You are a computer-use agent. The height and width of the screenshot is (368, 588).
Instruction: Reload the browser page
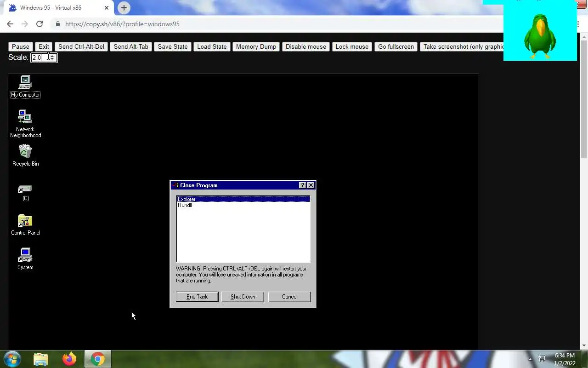tap(40, 24)
